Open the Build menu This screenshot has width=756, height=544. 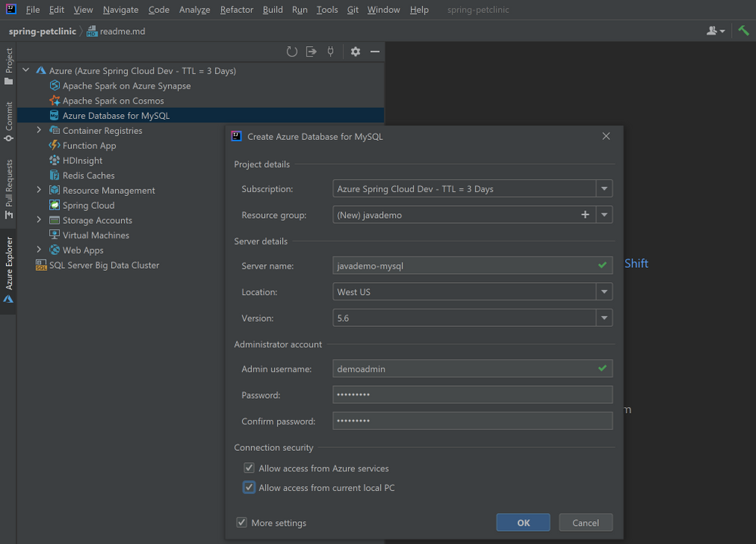(x=273, y=10)
